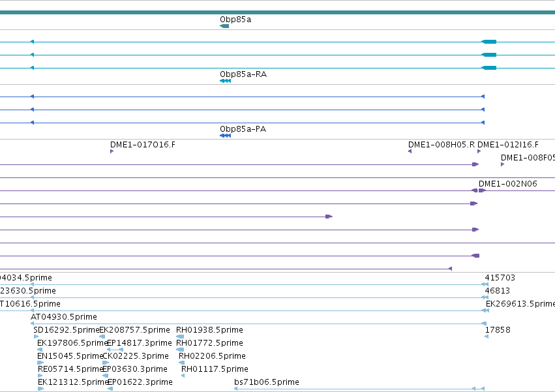Click the SD16292.5prime EST label
Image resolution: width=555 pixels, height=392 pixels.
click(66, 330)
